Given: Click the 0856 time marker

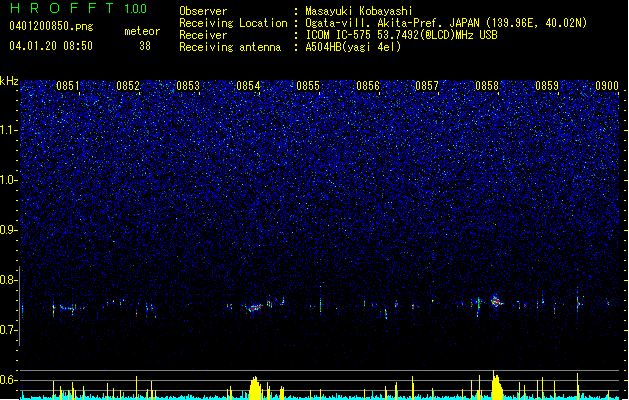Looking at the screenshot, I should pyautogui.click(x=368, y=86).
